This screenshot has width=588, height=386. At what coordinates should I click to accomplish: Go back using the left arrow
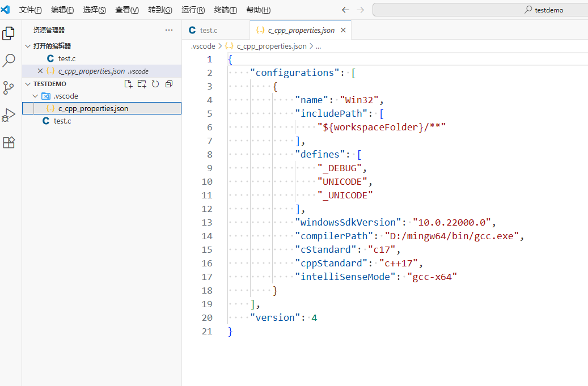[345, 10]
